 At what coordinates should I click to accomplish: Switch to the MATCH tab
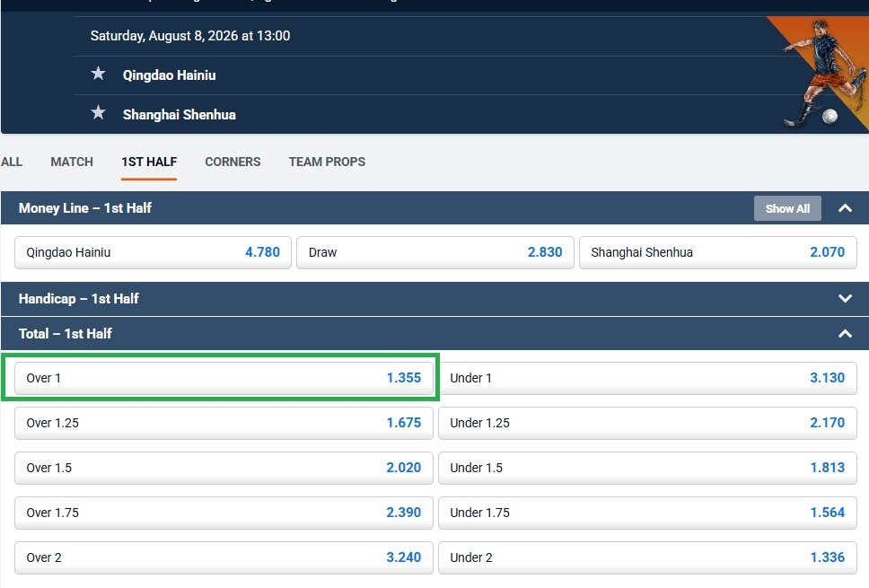pos(72,162)
